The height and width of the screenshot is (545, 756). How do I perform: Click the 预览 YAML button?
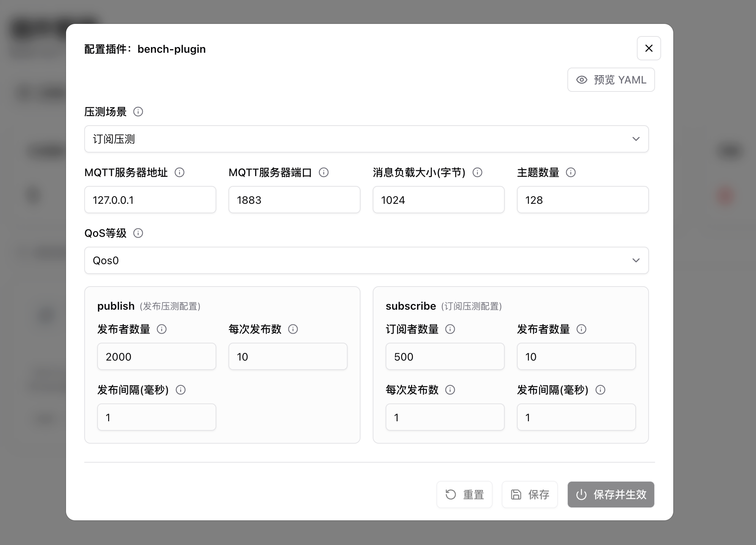pos(611,80)
